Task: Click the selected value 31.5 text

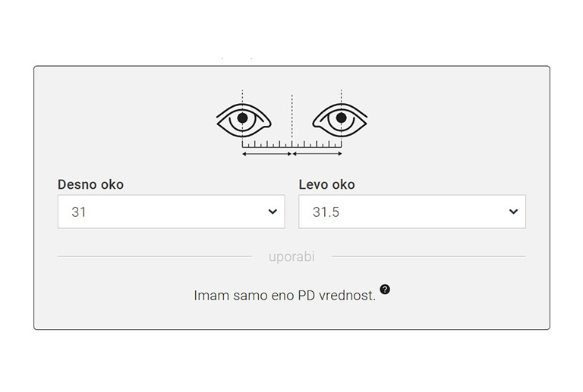Action: pyautogui.click(x=326, y=212)
